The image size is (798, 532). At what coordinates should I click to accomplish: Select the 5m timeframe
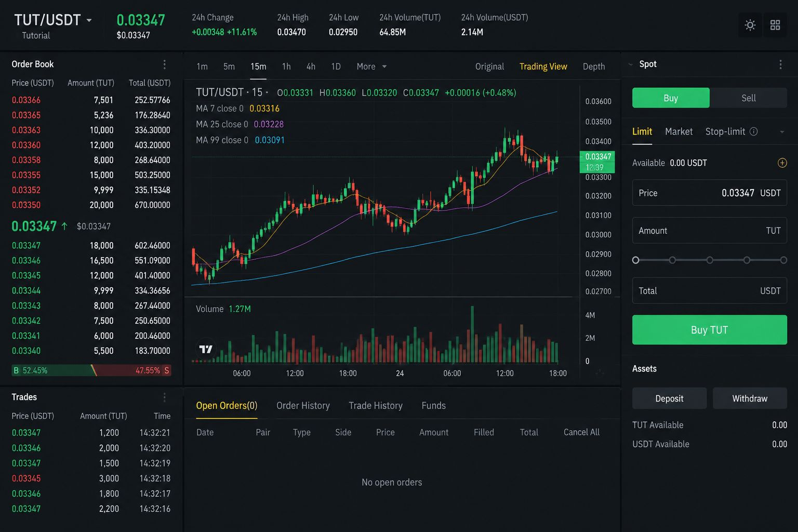[229, 66]
